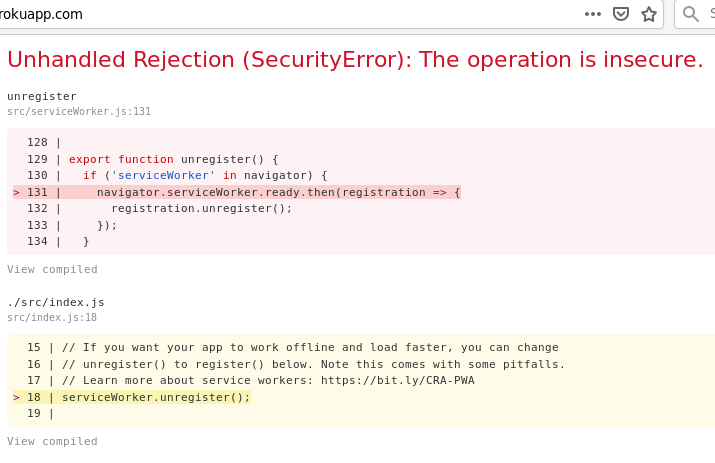Select the unregister stack frame name
The width and height of the screenshot is (715, 463).
coord(42,96)
